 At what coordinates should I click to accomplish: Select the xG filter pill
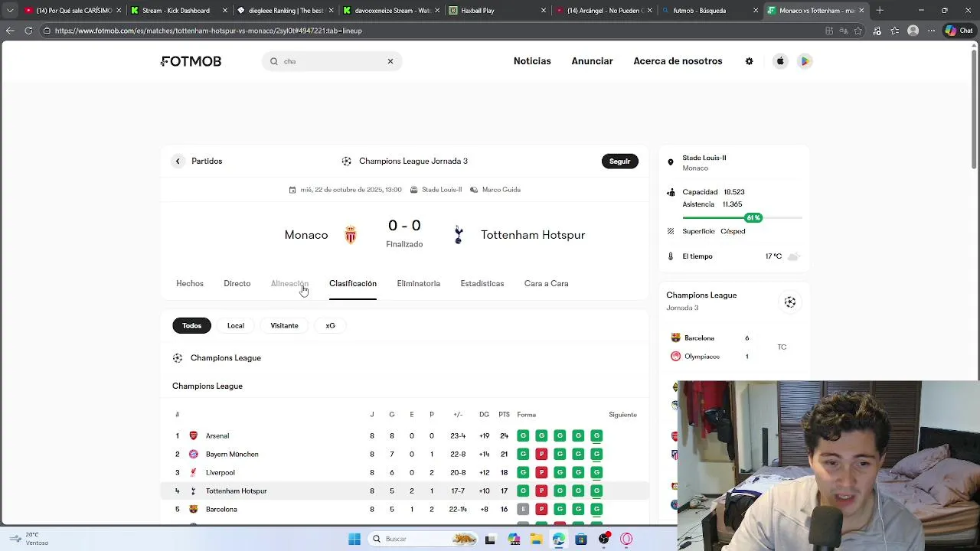coord(331,325)
